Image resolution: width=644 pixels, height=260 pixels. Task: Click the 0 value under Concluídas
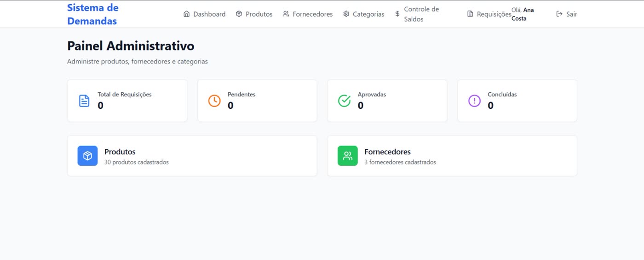tap(491, 106)
